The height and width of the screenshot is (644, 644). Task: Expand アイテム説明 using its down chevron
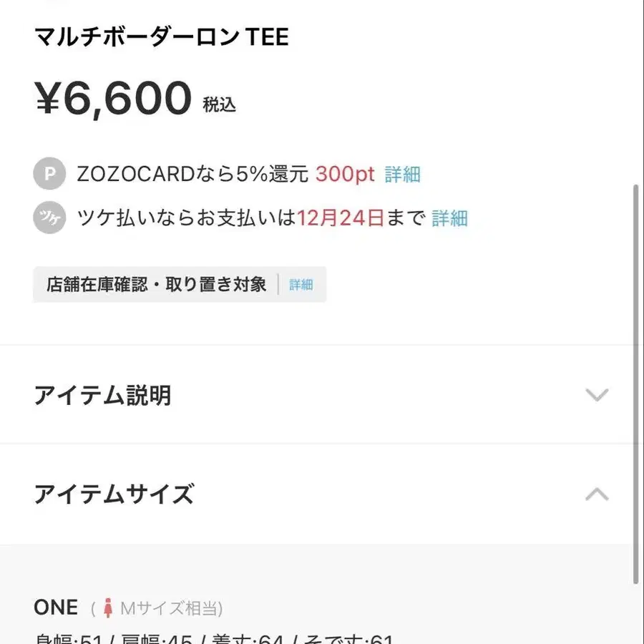click(597, 394)
